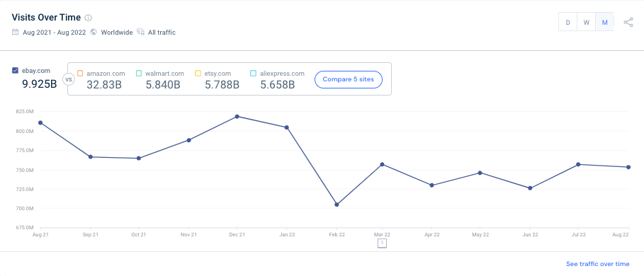Click the Mar 22 annotation marker
The image size is (644, 276).
(x=382, y=243)
